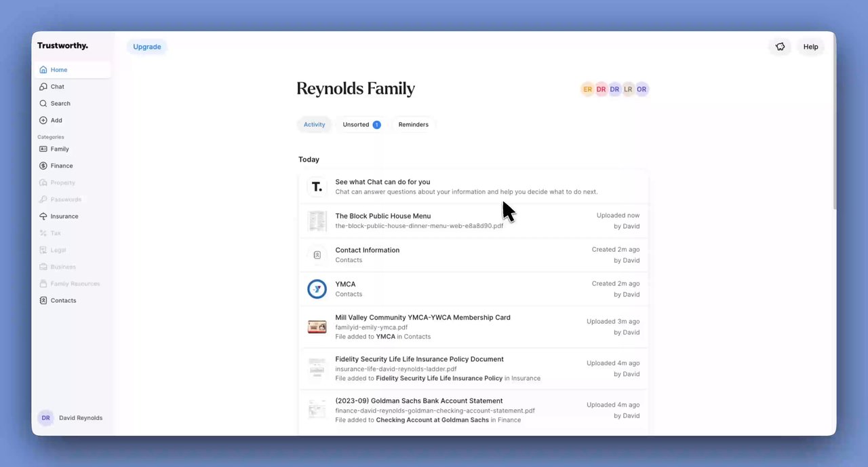Click the page vertical scrollbar
This screenshot has width=868, height=467.
[833, 122]
